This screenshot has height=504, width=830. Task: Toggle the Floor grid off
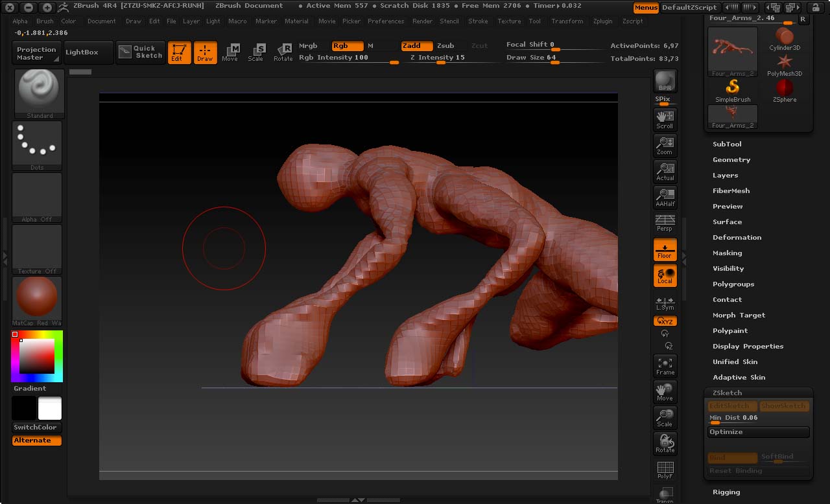click(665, 249)
